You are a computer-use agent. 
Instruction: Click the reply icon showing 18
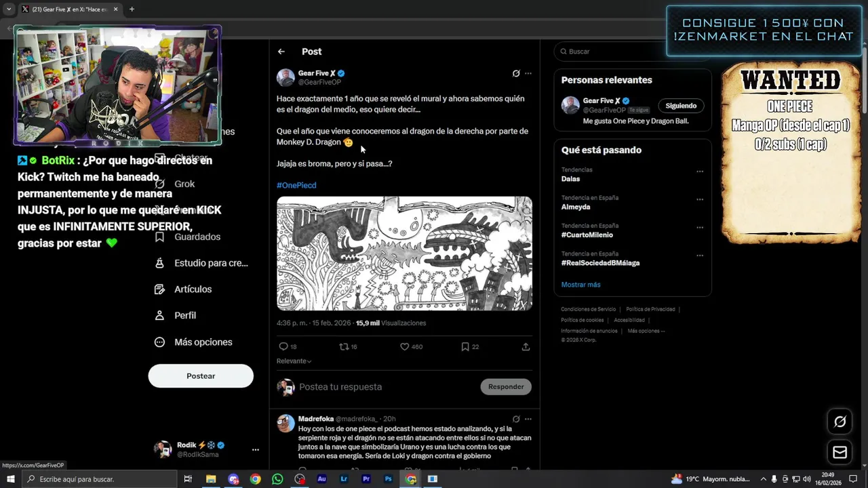pos(283,346)
